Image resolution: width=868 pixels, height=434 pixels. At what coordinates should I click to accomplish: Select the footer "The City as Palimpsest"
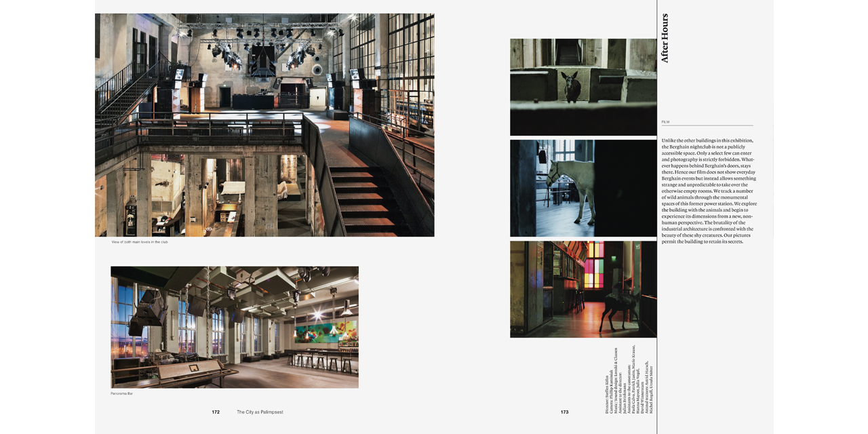tap(260, 412)
